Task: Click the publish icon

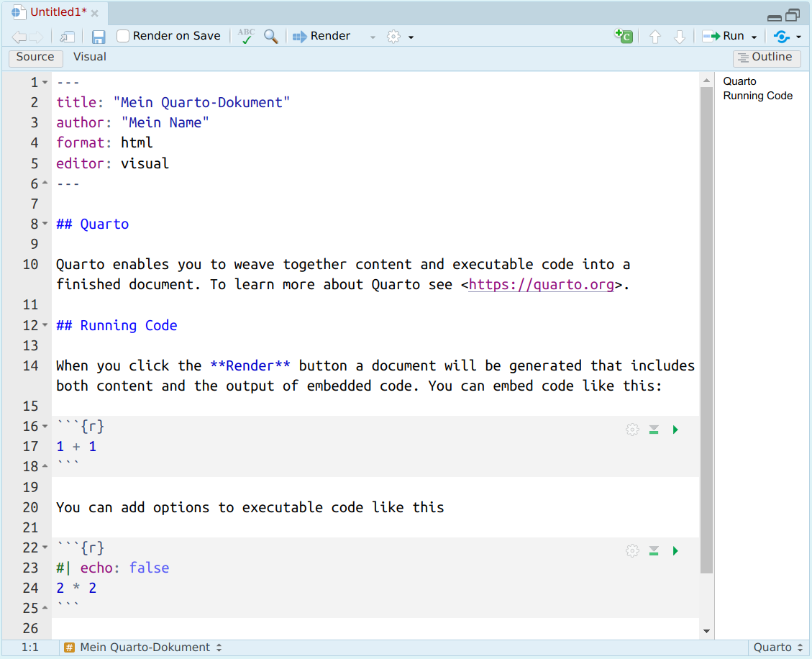Action: [782, 37]
